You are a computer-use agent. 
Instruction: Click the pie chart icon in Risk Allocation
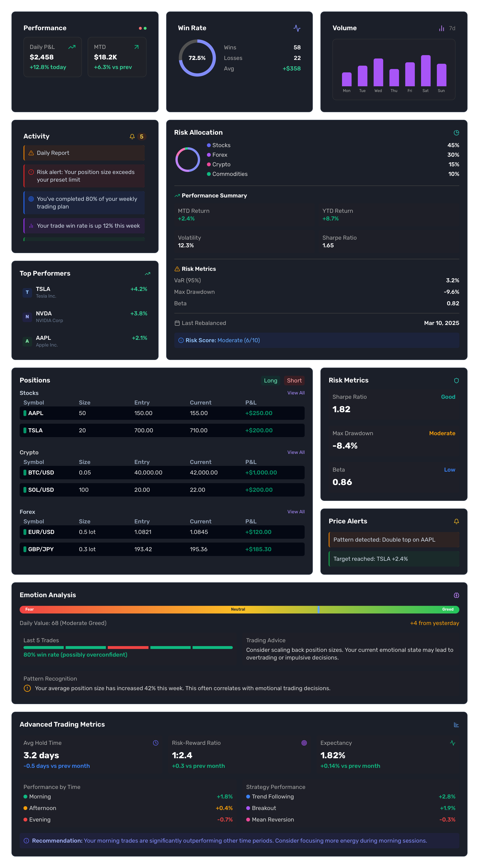coord(456,133)
